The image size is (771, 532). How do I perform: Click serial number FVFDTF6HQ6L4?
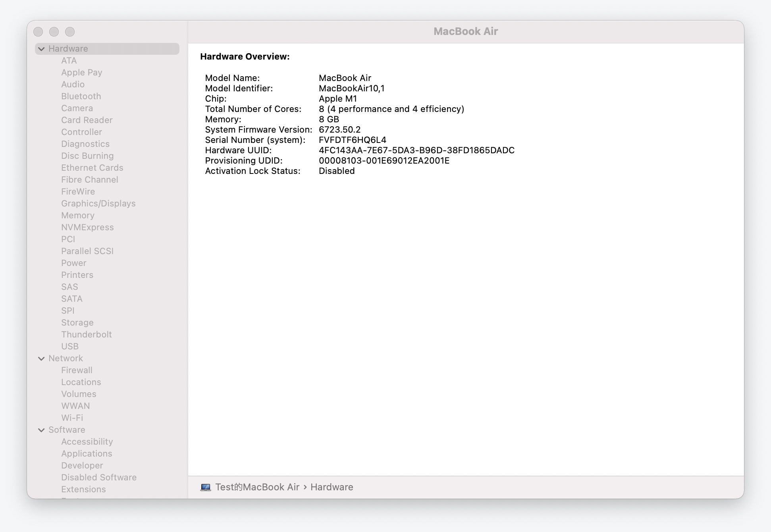click(353, 140)
